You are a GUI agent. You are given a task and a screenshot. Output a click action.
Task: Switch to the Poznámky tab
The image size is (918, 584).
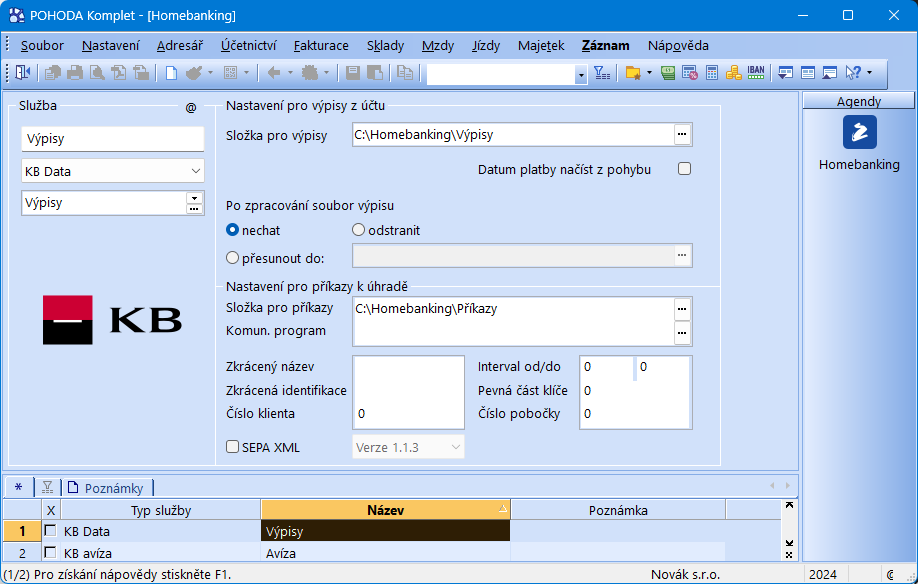pos(107,488)
